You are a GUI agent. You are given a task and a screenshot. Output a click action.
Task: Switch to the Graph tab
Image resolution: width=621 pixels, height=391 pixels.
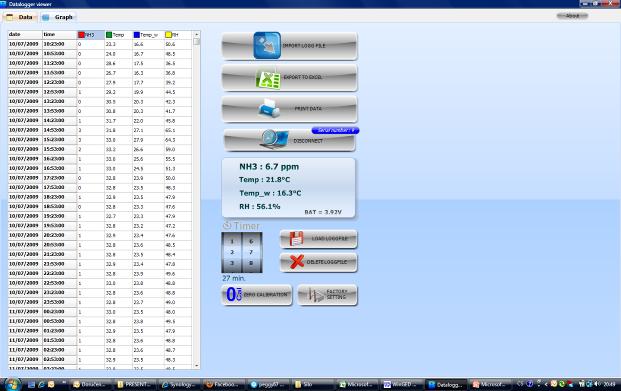click(58, 17)
